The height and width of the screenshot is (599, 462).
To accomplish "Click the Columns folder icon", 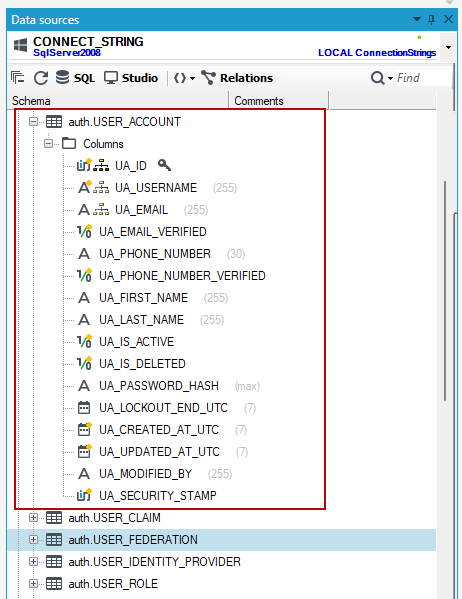I will 69,144.
